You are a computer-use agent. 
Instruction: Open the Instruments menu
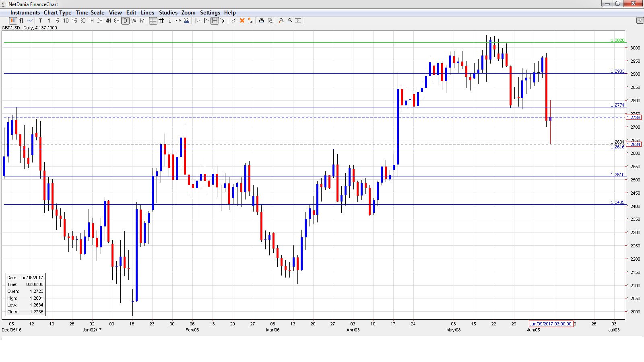(x=25, y=12)
